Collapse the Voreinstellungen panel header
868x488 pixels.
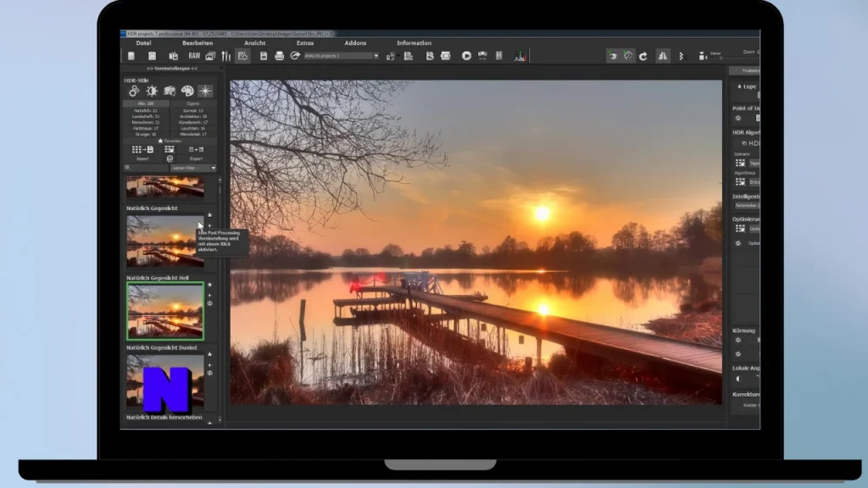pyautogui.click(x=172, y=69)
